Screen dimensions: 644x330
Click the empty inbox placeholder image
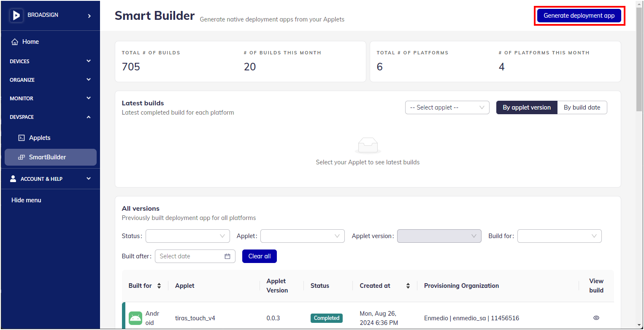(x=368, y=145)
